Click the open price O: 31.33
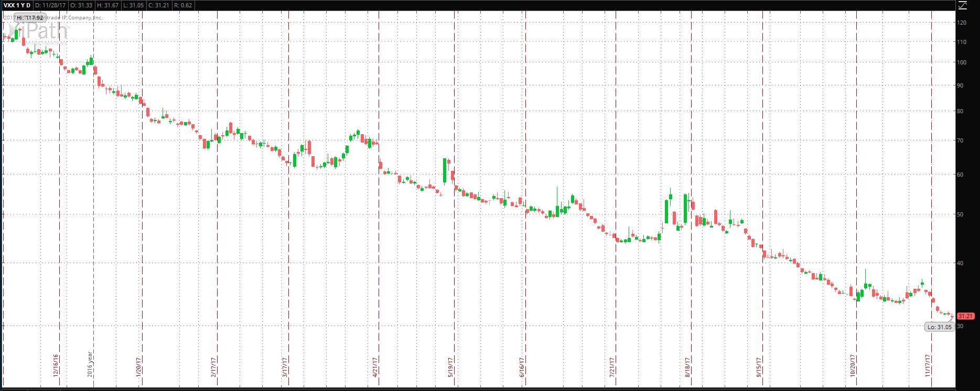Image resolution: width=980 pixels, height=391 pixels. [82, 5]
